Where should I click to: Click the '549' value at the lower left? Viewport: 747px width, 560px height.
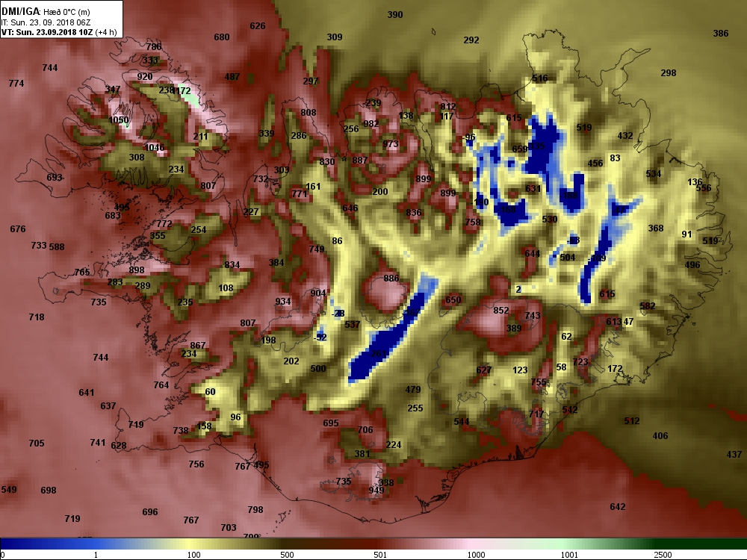[9, 490]
